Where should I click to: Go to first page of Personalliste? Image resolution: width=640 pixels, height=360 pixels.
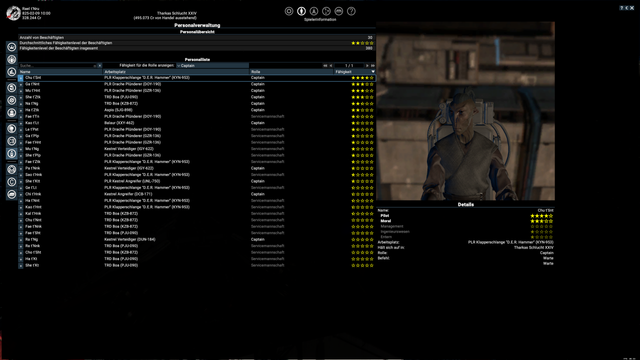(325, 65)
